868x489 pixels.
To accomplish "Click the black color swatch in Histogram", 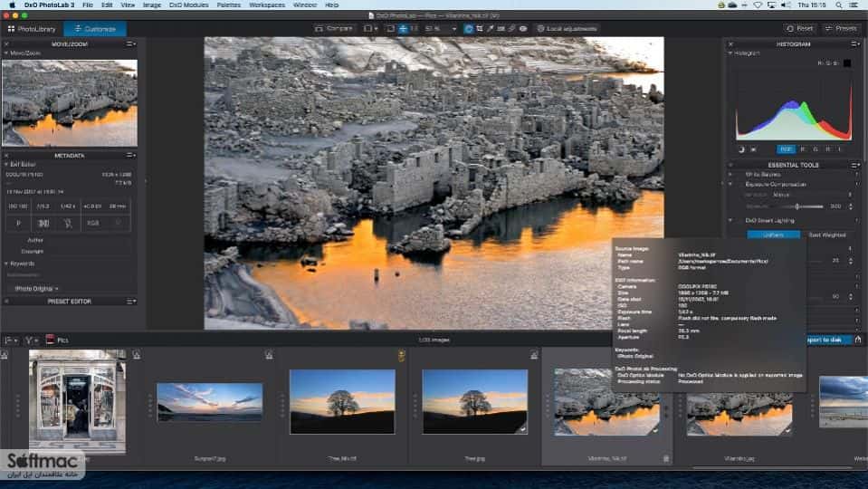I will [847, 63].
